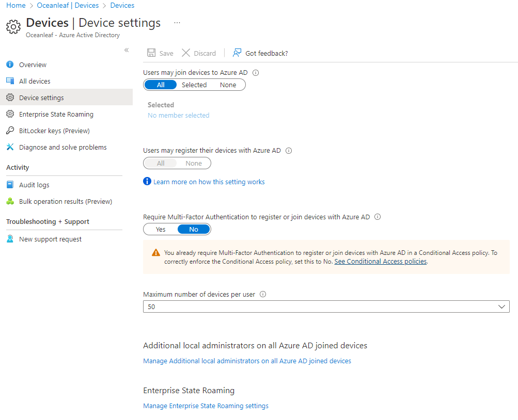
Task: Click the Diagnose and solve problems wrench icon
Action: tap(10, 147)
